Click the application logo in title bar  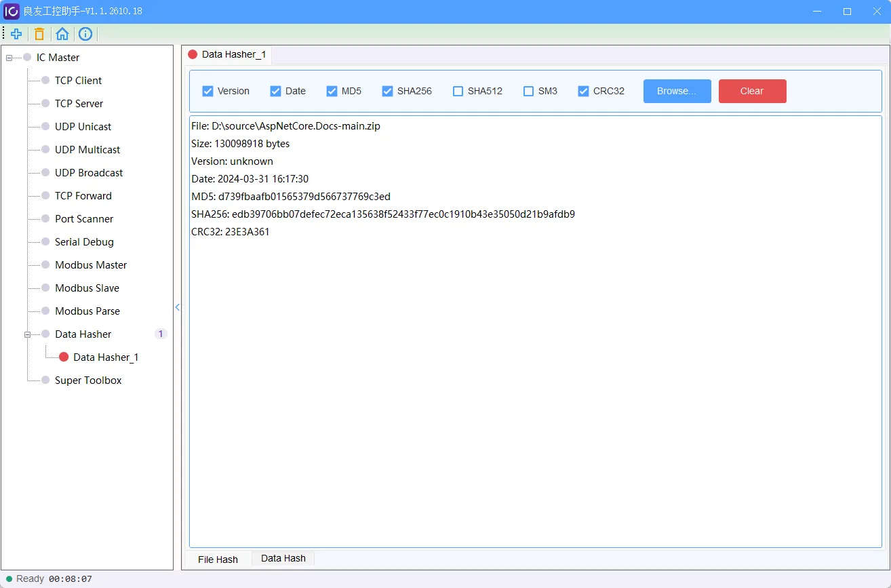point(12,12)
